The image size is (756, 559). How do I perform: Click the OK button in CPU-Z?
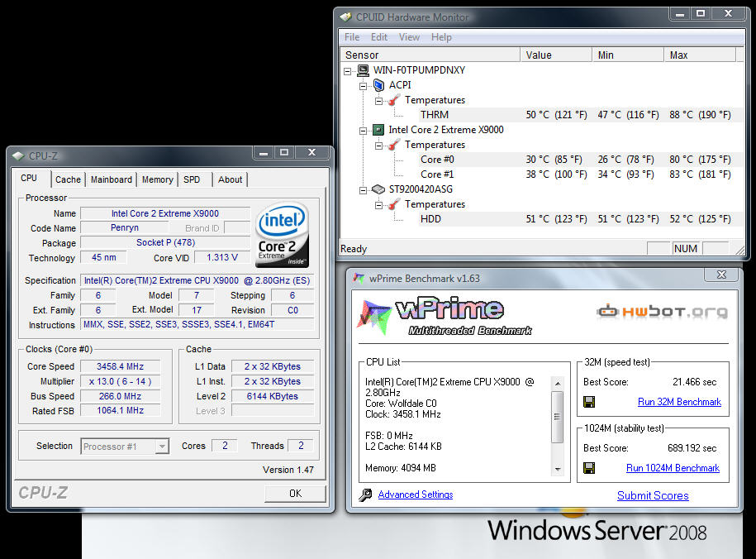click(x=295, y=494)
